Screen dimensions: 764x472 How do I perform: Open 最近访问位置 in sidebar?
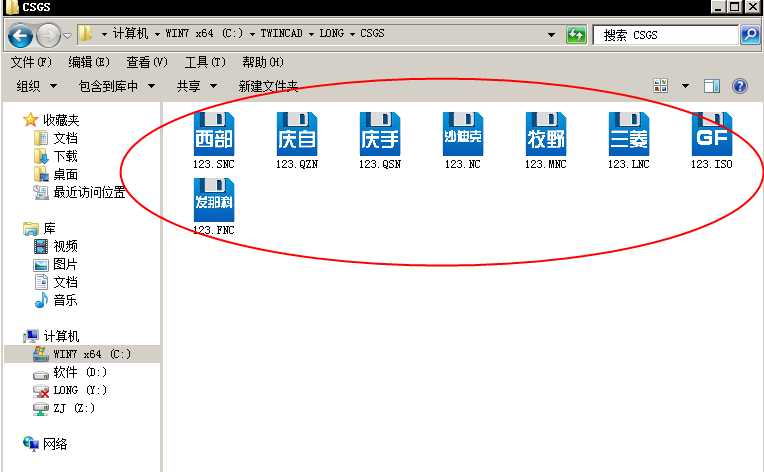(x=79, y=192)
